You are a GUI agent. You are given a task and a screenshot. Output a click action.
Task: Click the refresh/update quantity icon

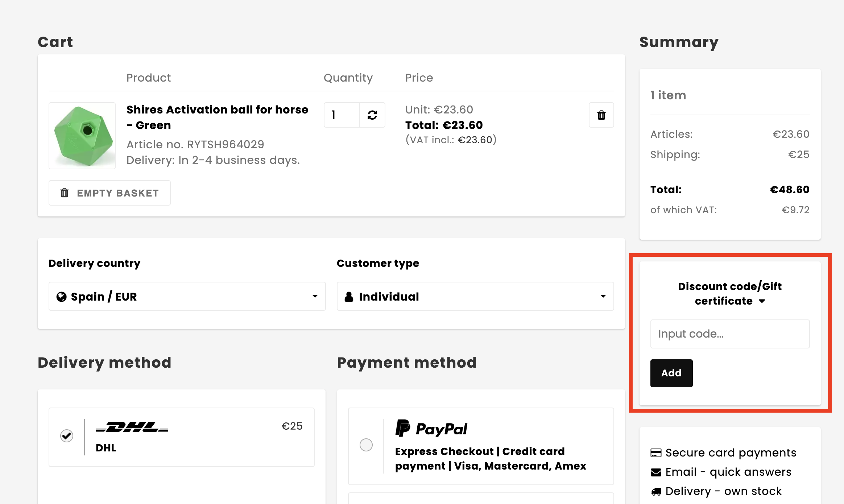point(372,115)
